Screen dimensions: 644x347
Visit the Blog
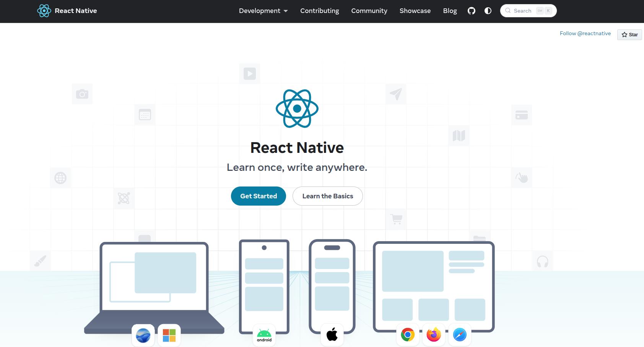[x=450, y=11]
